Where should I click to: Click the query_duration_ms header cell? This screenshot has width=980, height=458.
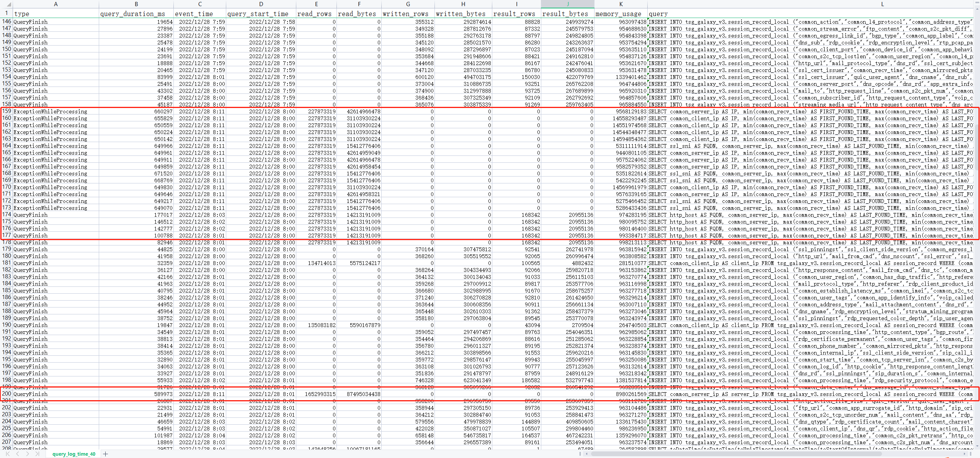136,14
